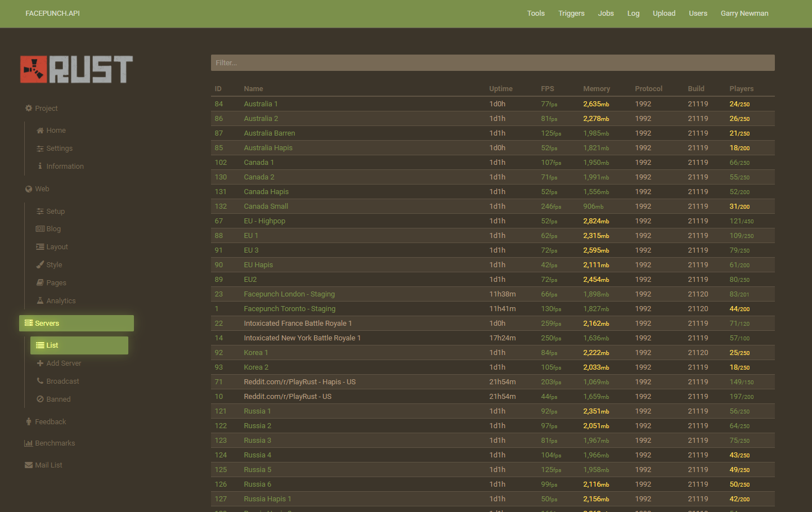Click the Web globe icon

29,189
